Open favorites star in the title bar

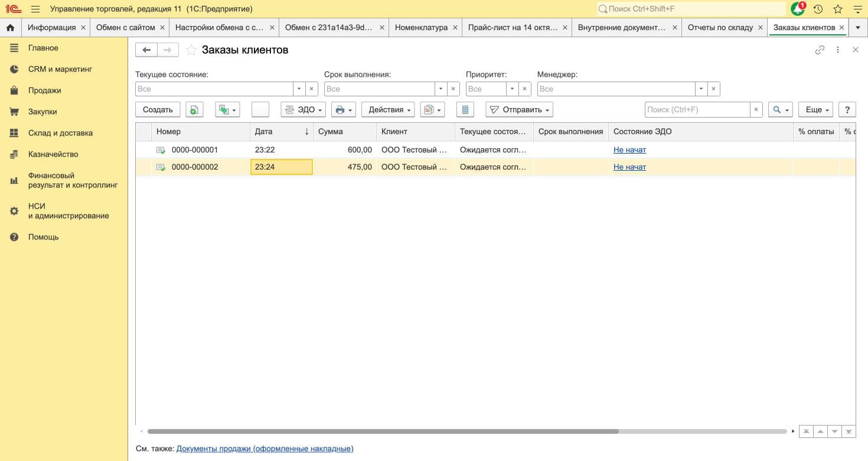point(838,9)
